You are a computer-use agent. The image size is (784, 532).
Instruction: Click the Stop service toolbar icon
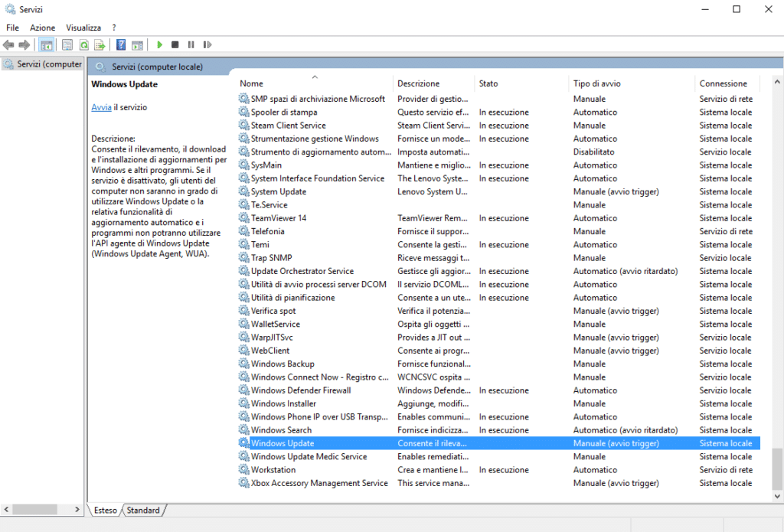pos(175,45)
